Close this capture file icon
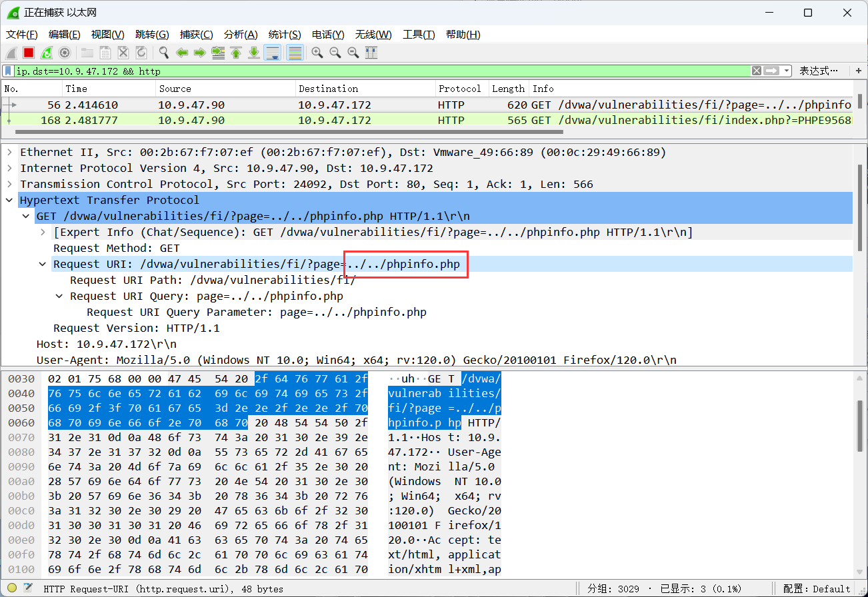Image resolution: width=868 pixels, height=597 pixels. pyautogui.click(x=123, y=53)
